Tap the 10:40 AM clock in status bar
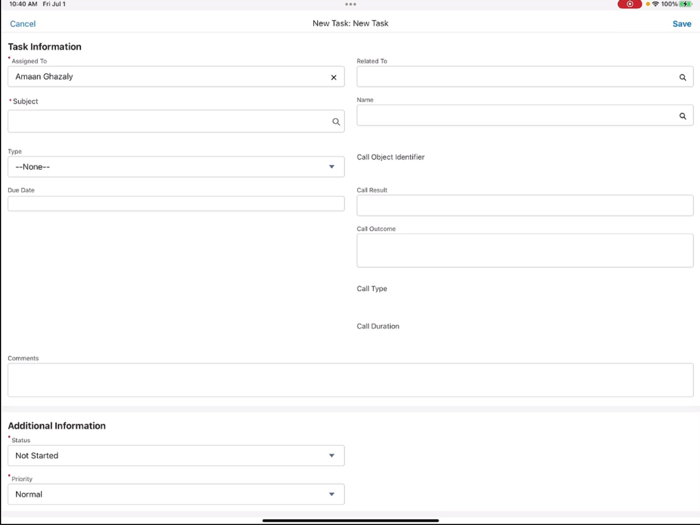This screenshot has height=525, width=700. click(23, 4)
